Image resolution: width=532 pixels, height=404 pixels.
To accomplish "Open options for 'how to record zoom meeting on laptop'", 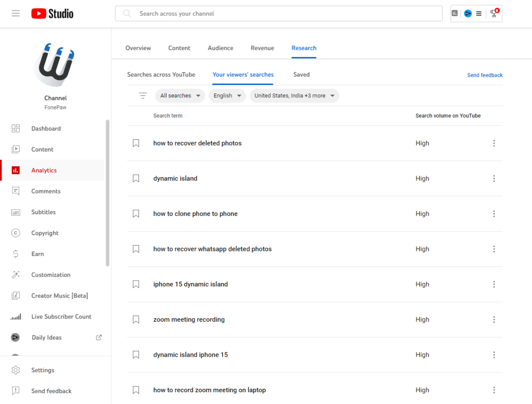I will (x=494, y=390).
